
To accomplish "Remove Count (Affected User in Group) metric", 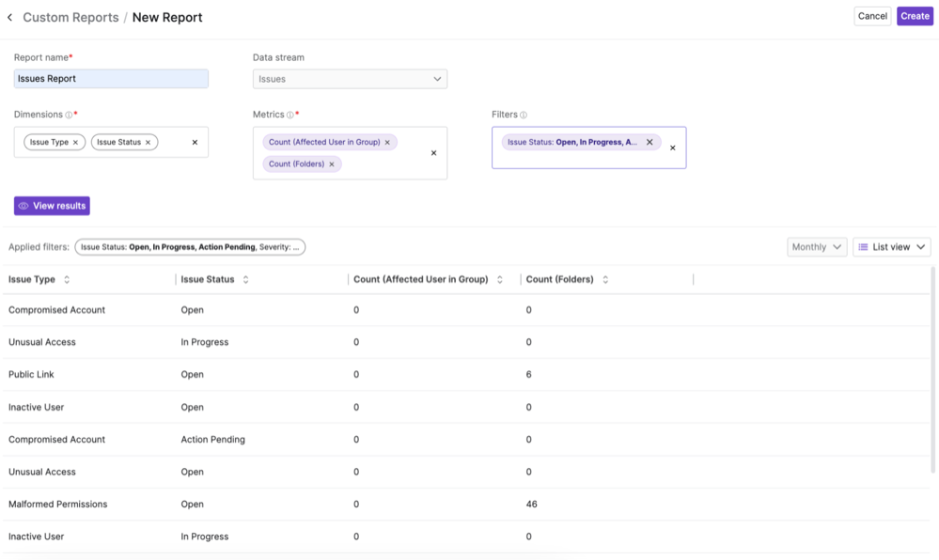I will point(387,143).
